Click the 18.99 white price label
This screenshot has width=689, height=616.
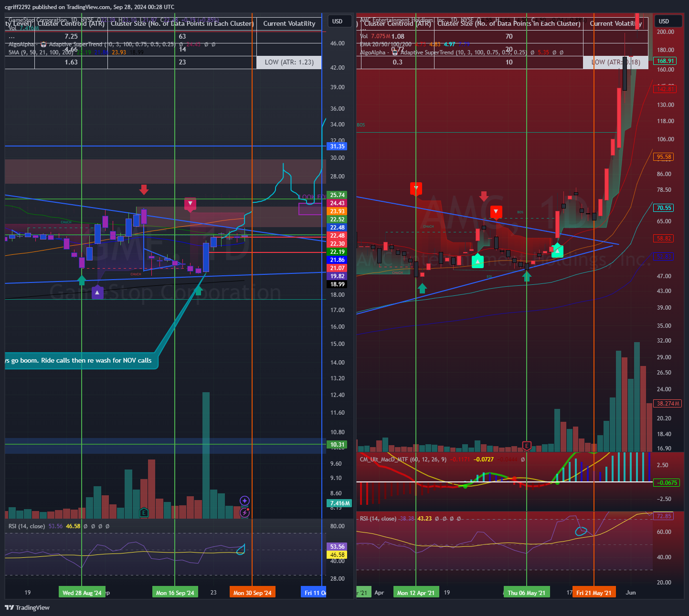click(x=338, y=284)
